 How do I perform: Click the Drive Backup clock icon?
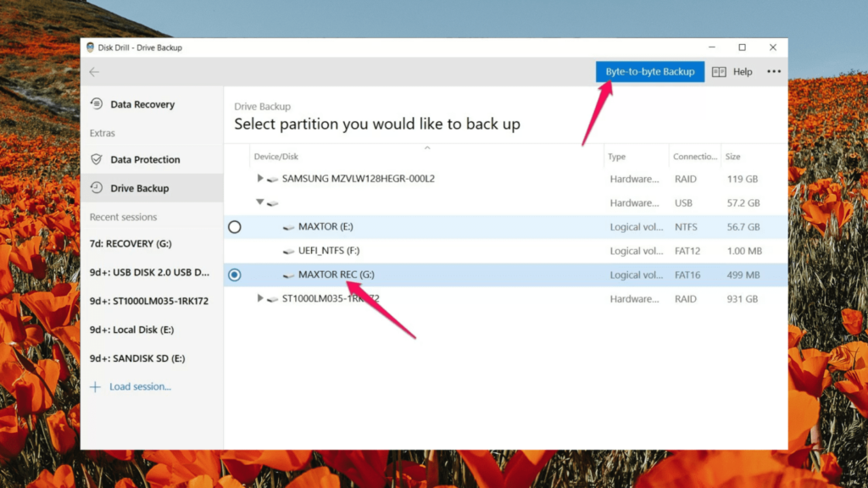coord(97,188)
